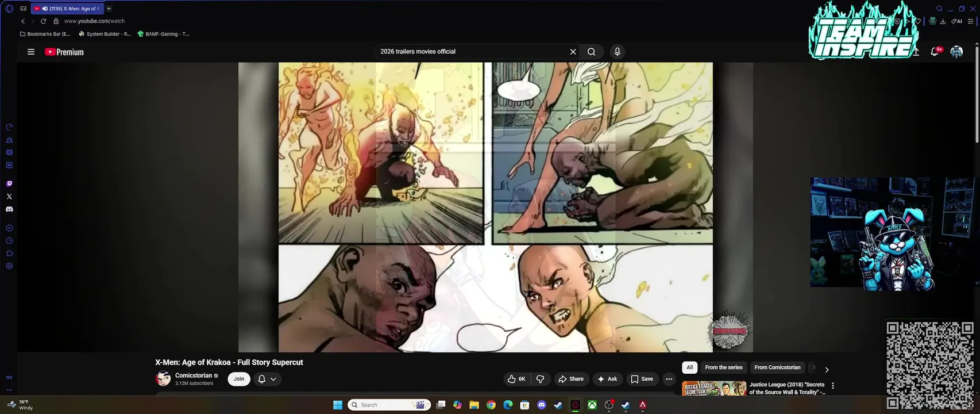This screenshot has width=980, height=414.
Task: Open the Opera GX main menu logo
Action: coord(9,9)
